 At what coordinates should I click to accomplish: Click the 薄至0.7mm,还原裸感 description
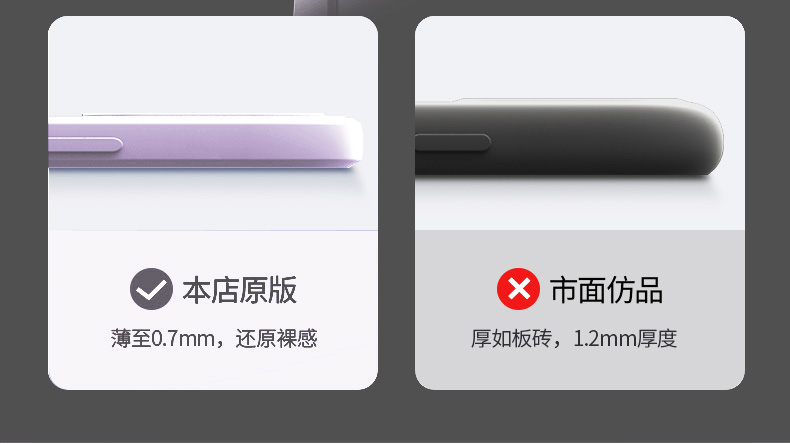[214, 338]
